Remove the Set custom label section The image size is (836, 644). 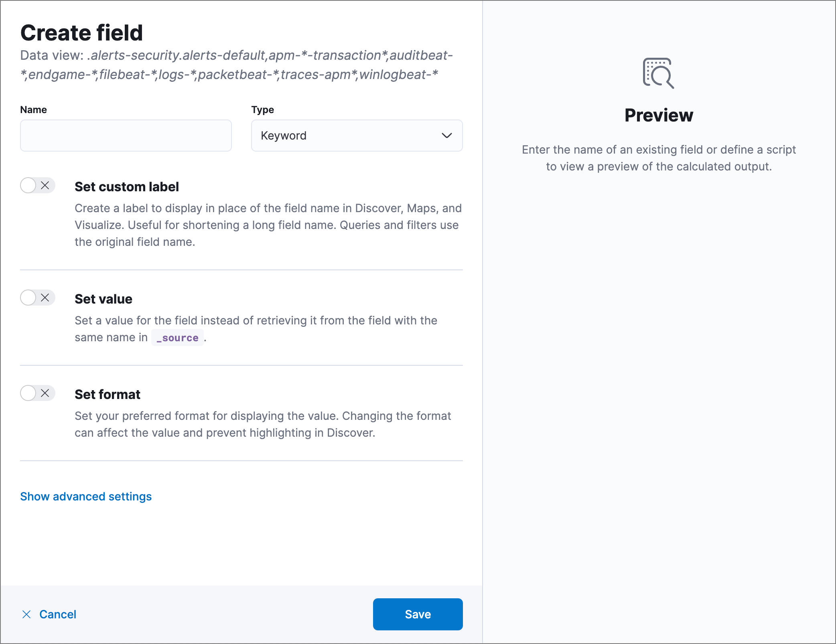45,186
